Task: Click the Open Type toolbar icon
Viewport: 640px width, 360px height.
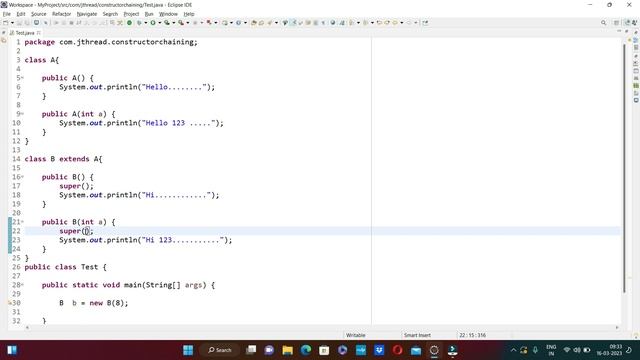Action: (x=253, y=23)
